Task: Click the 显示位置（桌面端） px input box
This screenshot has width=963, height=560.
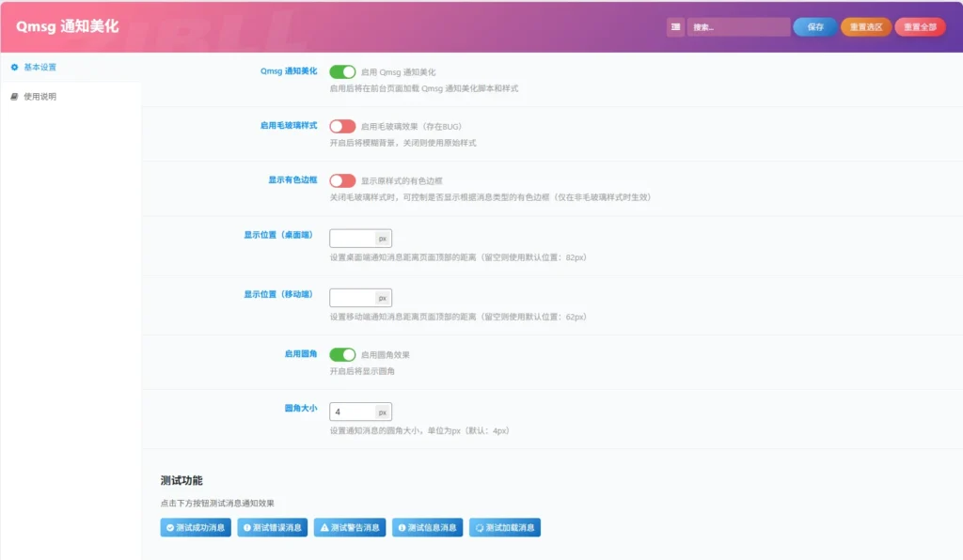Action: point(353,239)
